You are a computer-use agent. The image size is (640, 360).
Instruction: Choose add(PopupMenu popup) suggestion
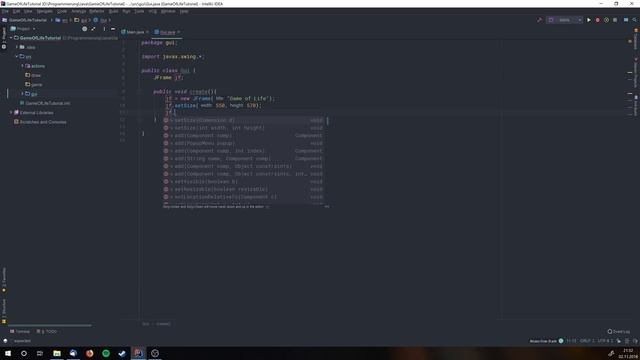[x=244, y=143]
